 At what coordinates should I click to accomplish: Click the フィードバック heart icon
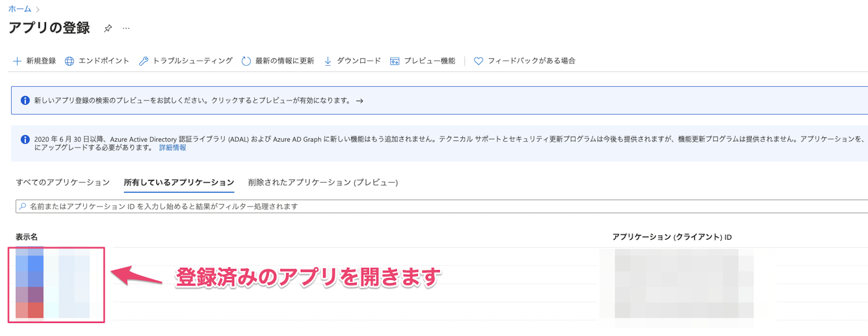(478, 60)
